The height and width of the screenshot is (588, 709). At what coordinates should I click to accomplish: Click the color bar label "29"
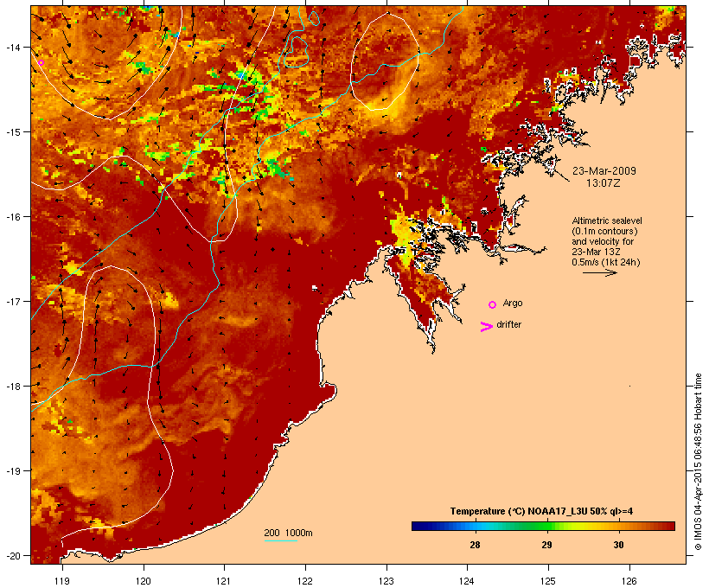pos(546,545)
